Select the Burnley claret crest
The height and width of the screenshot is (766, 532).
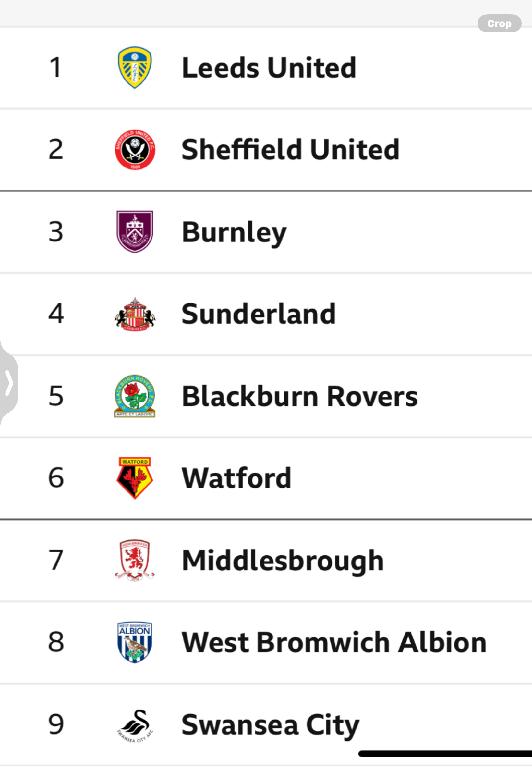click(x=135, y=231)
